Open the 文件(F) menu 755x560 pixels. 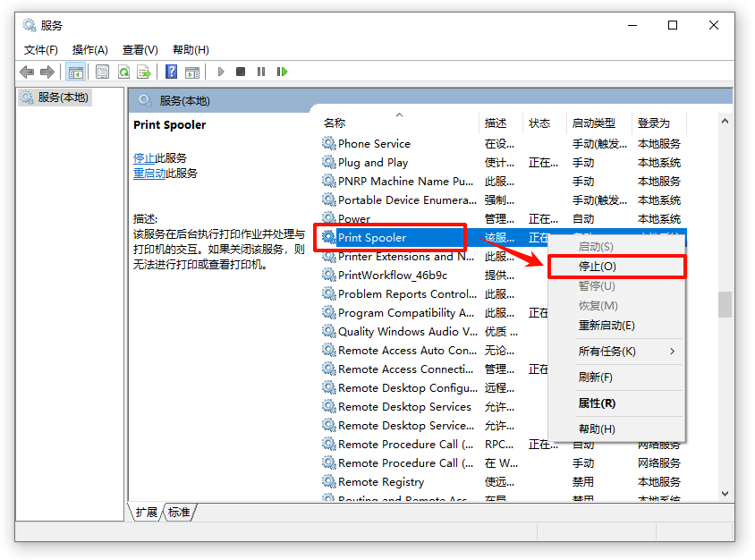40,49
